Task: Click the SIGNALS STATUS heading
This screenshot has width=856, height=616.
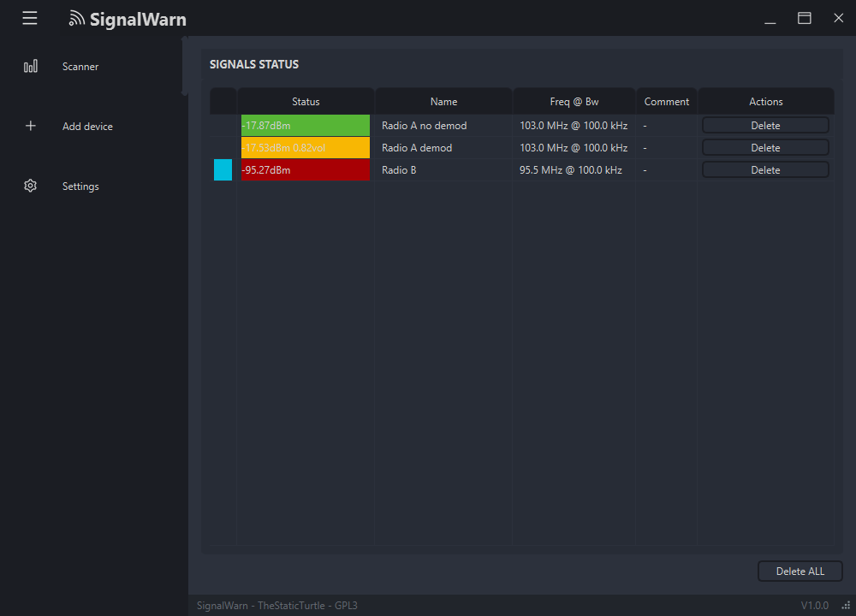Action: [x=254, y=64]
